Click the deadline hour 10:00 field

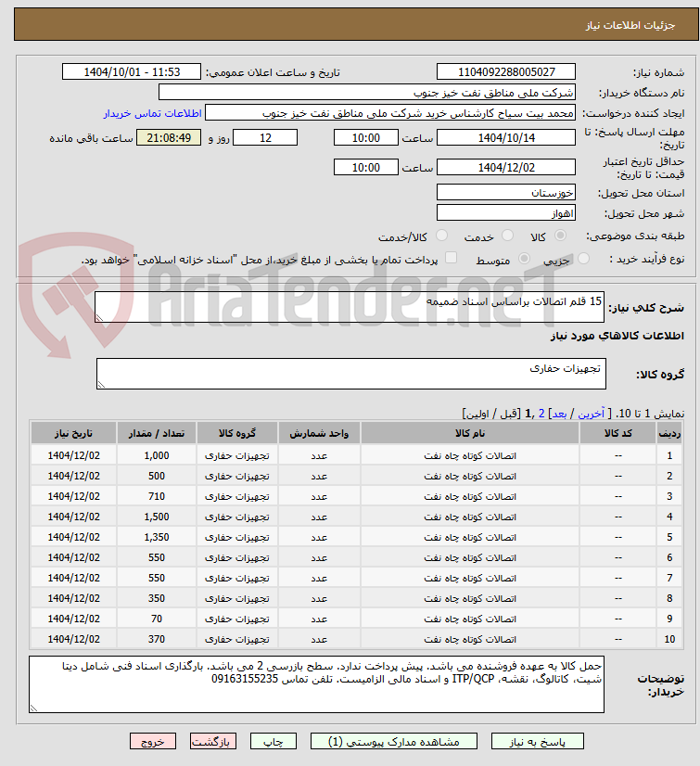coord(366,138)
